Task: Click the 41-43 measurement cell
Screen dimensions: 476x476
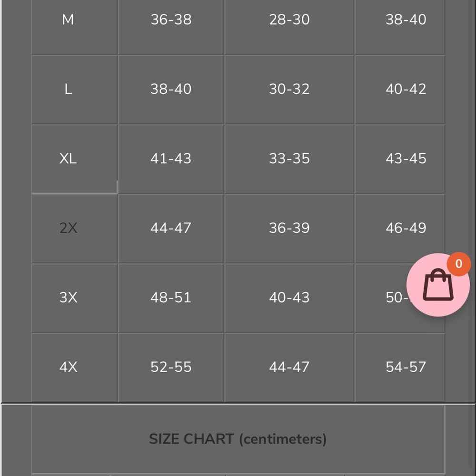Action: click(171, 159)
